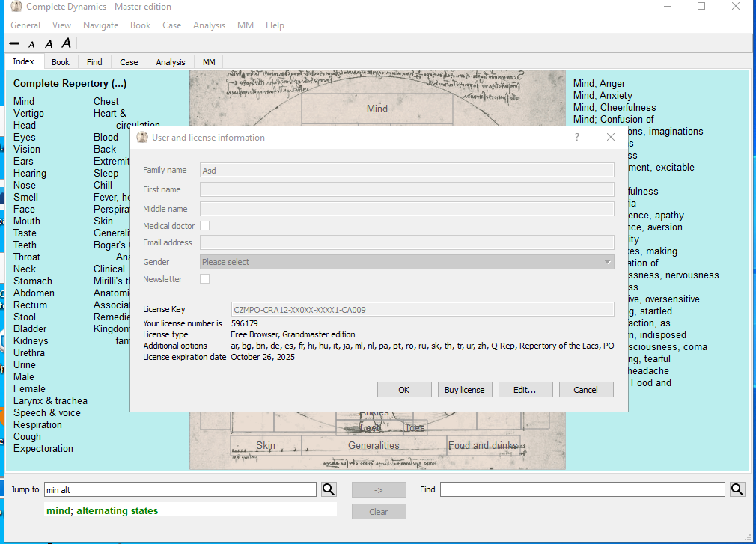Switch to the Book tab
This screenshot has height=544, width=756.
point(61,62)
